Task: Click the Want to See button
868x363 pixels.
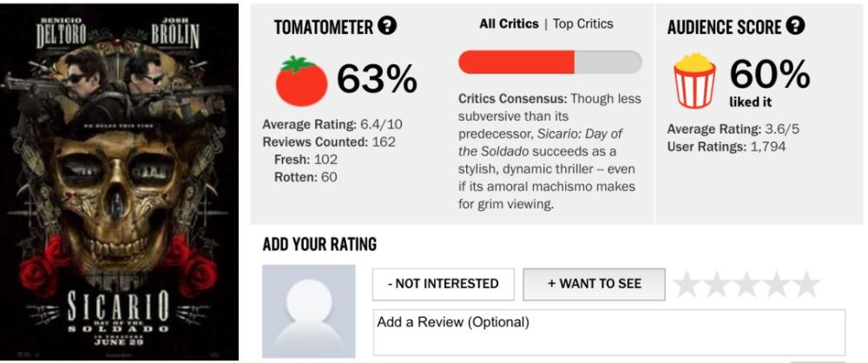Action: (x=594, y=284)
